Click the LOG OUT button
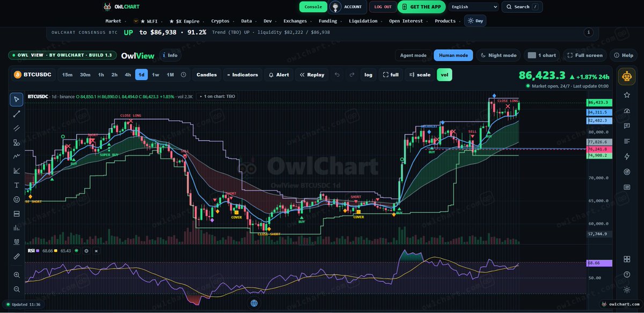 click(383, 7)
